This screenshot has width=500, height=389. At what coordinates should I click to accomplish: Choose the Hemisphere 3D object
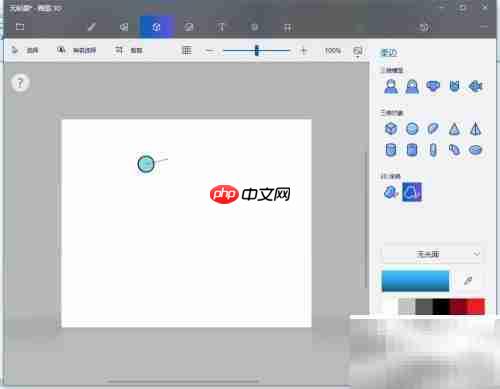coord(433,128)
